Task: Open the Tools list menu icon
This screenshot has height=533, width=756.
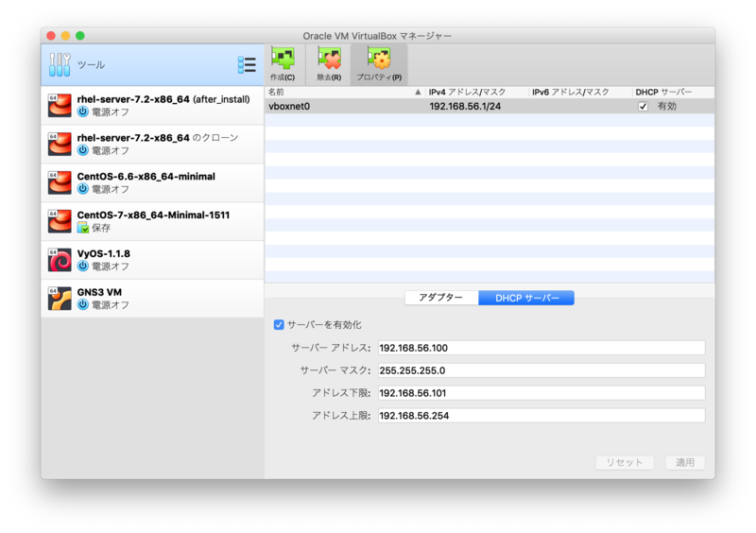Action: pyautogui.click(x=247, y=64)
